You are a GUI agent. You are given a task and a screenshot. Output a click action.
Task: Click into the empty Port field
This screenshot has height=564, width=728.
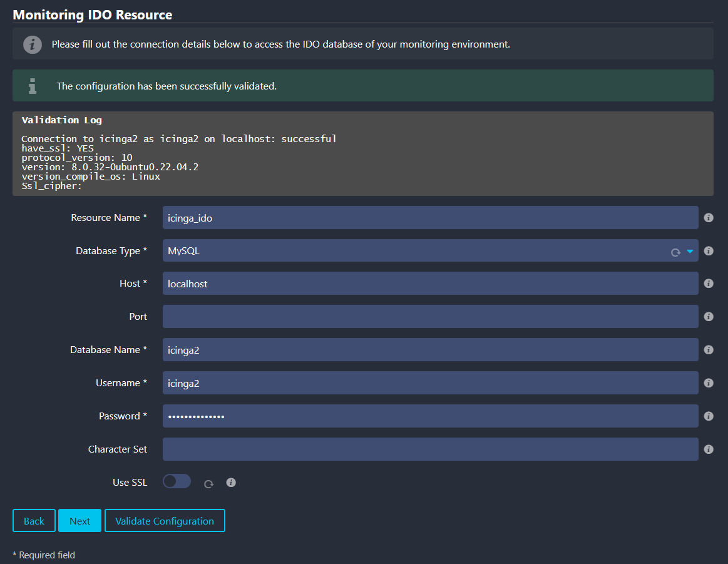[x=430, y=317]
